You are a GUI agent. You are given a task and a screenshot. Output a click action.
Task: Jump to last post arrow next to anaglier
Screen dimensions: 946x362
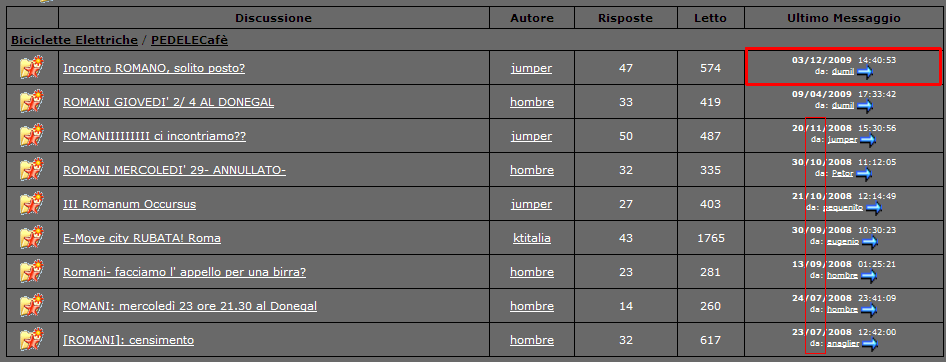pos(870,345)
